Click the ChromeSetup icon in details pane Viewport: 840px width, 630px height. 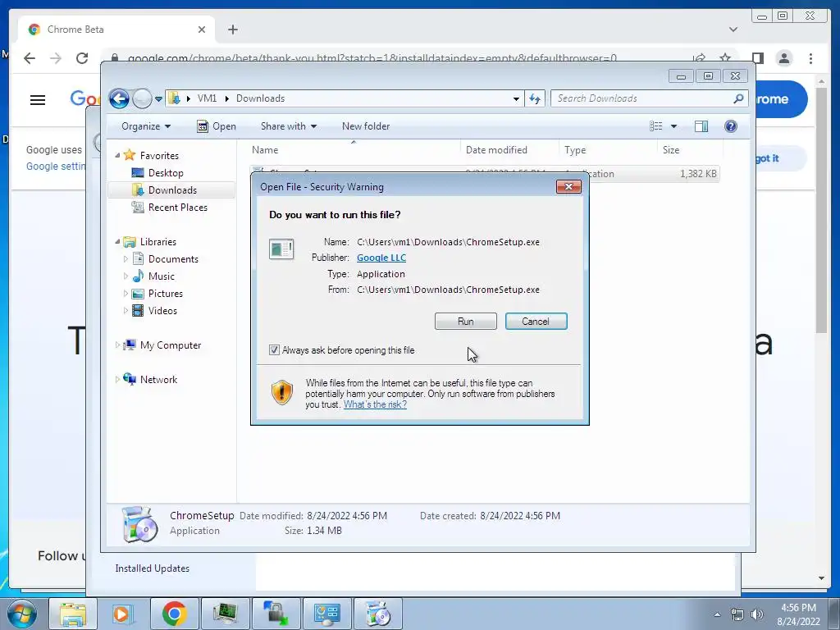139,524
